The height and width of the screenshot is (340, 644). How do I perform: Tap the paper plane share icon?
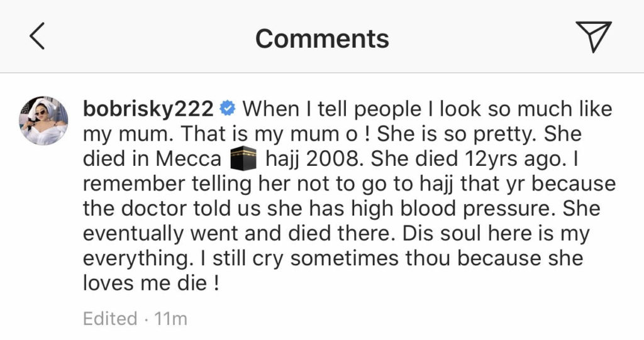pos(593,37)
